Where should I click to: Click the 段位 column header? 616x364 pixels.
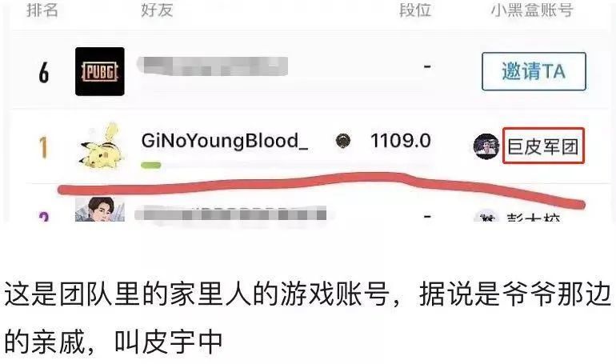coord(415,10)
